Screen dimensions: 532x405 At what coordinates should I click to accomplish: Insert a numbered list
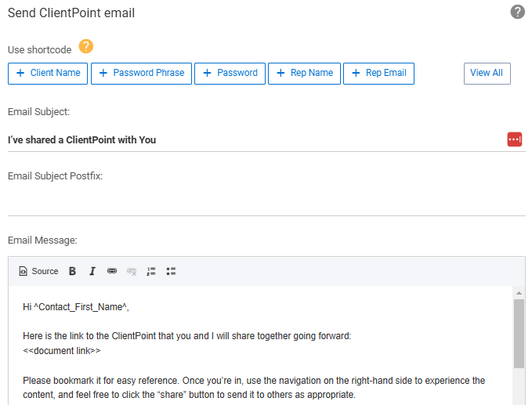[x=151, y=271]
